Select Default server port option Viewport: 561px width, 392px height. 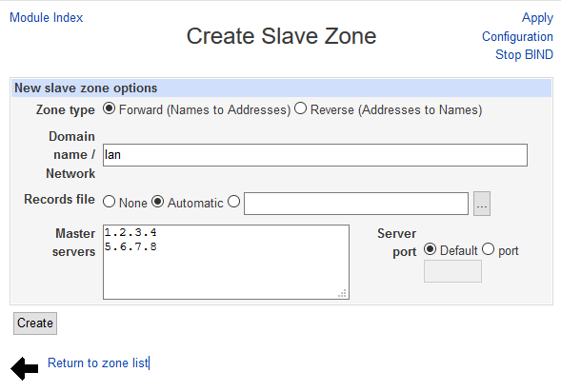431,249
